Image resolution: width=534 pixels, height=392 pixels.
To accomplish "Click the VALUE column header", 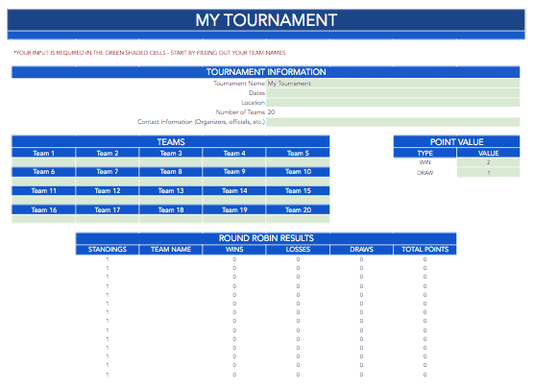I will [488, 154].
